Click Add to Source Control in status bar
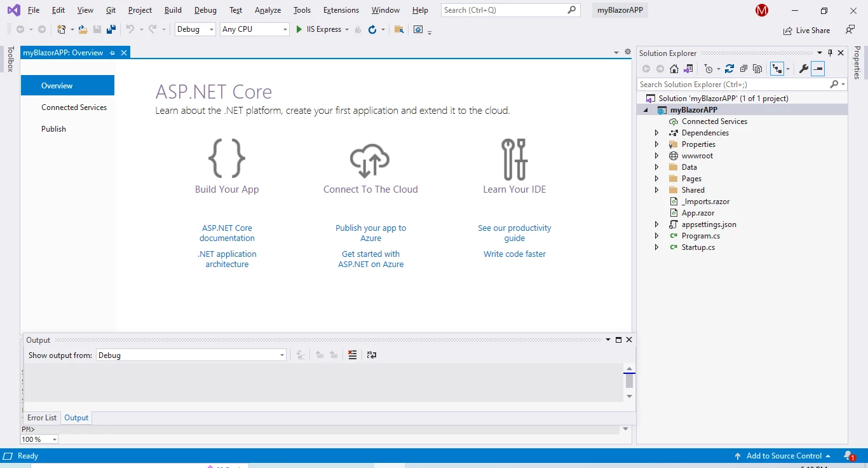 [783, 456]
